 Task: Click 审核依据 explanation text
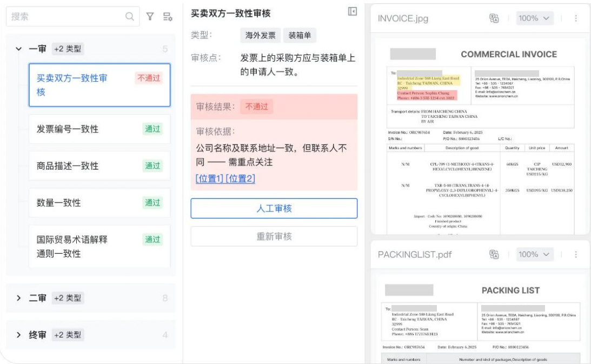coord(271,155)
